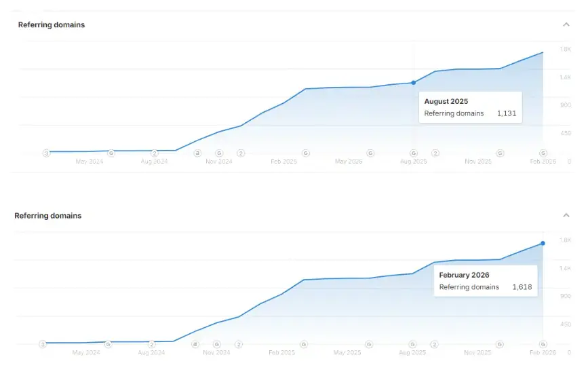588x374 pixels.
Task: Click the August 2025 data point on upper chart
Action: pyautogui.click(x=413, y=83)
